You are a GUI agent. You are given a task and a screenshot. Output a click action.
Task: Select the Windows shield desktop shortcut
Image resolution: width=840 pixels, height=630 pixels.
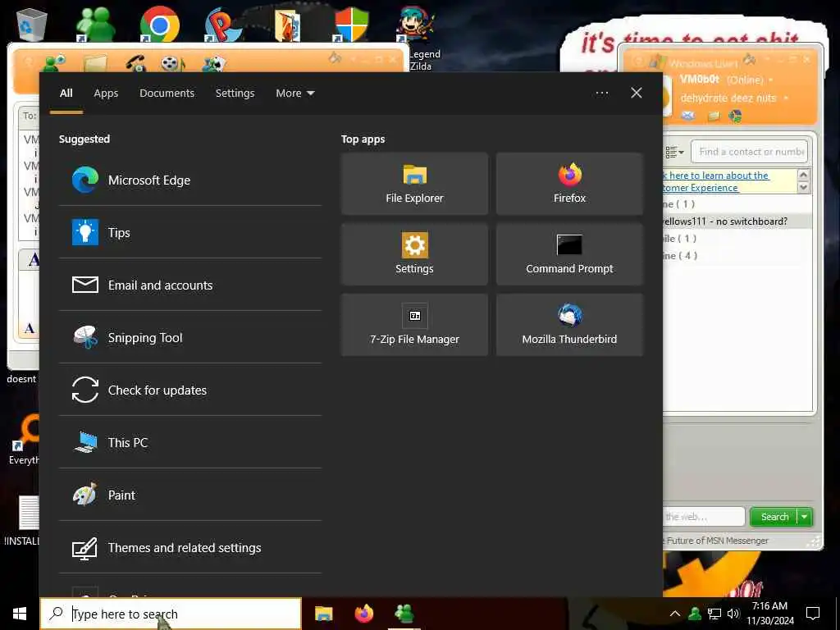pyautogui.click(x=351, y=24)
